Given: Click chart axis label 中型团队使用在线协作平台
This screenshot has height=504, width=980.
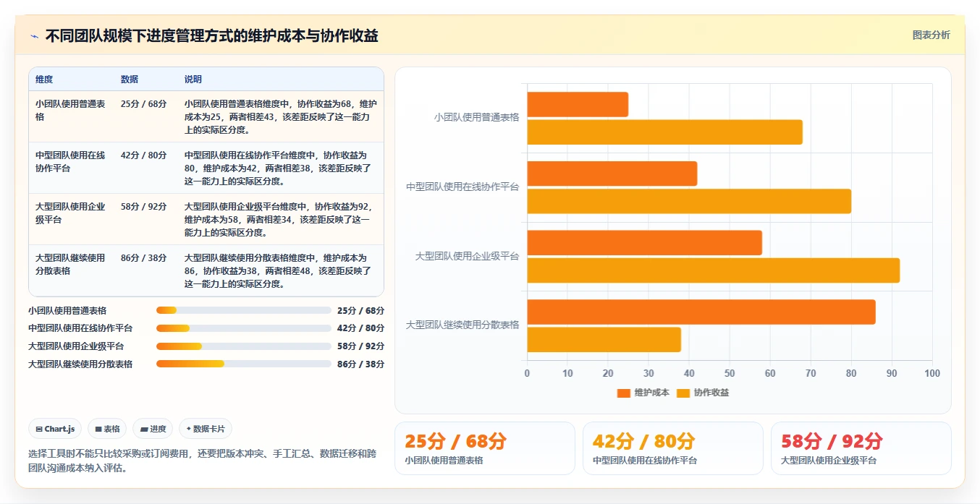Looking at the screenshot, I should click(462, 187).
